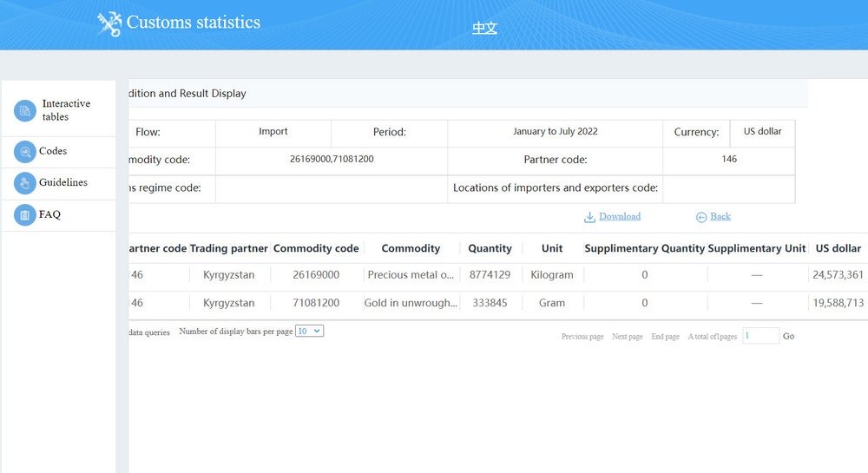Click the back arrow circle icon
The image size is (868, 473).
(701, 217)
